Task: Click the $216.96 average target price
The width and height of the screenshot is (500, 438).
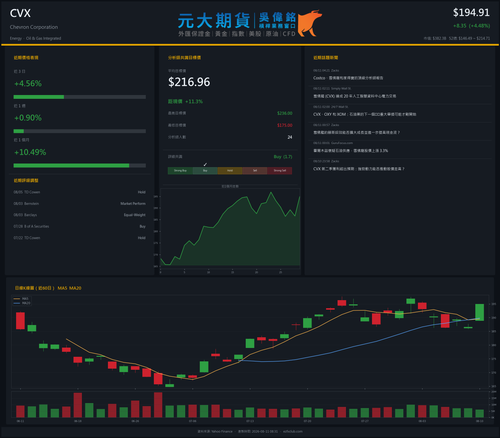Action: tap(189, 82)
